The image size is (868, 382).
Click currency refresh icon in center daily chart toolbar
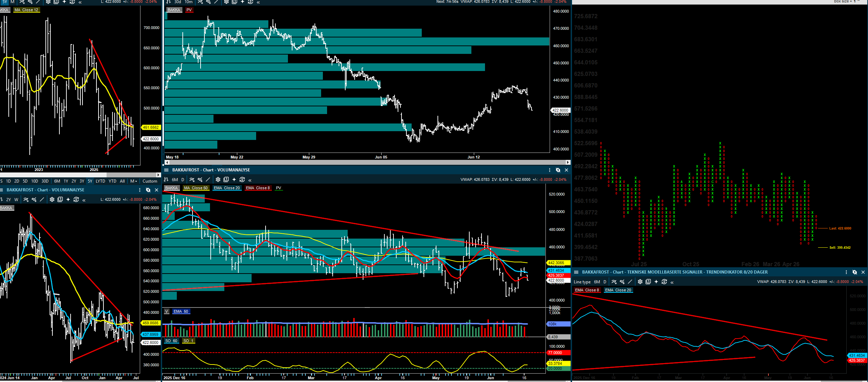coord(242,179)
